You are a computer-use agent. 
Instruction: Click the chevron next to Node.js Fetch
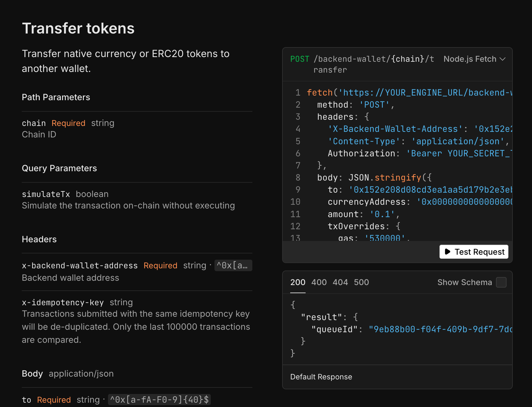[503, 59]
